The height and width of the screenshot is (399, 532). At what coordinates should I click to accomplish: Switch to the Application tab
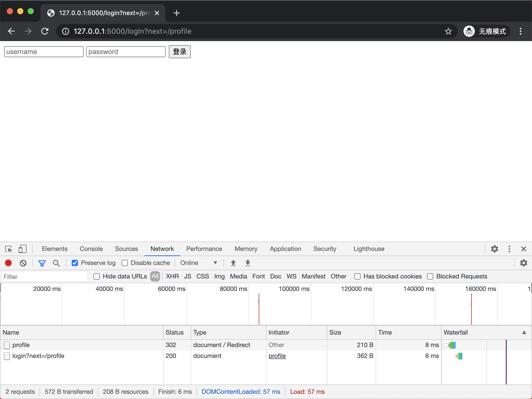point(285,249)
